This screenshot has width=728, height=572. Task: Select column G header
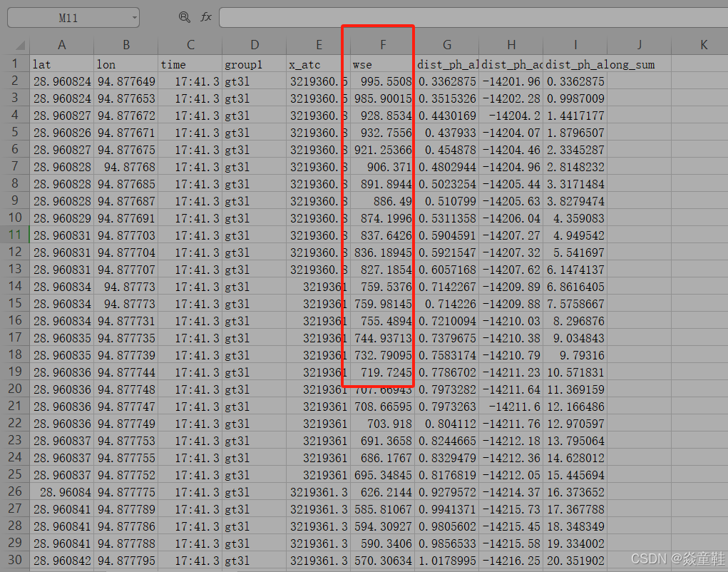(x=446, y=45)
